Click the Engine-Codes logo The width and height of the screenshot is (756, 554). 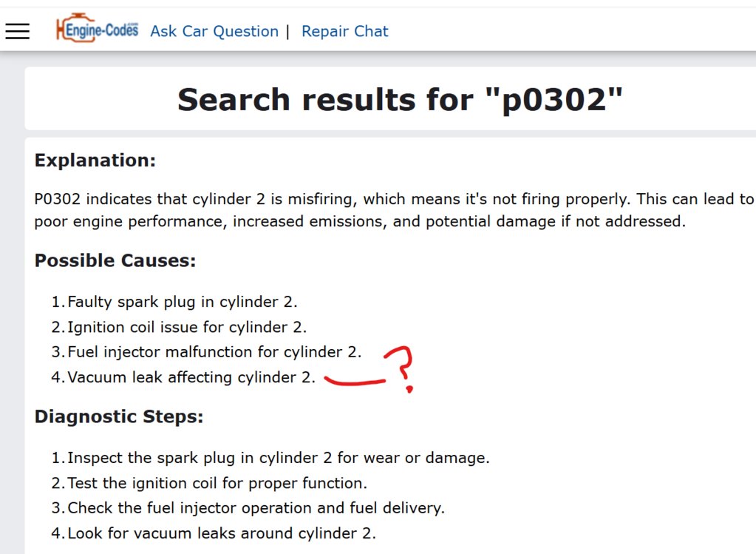pos(98,28)
